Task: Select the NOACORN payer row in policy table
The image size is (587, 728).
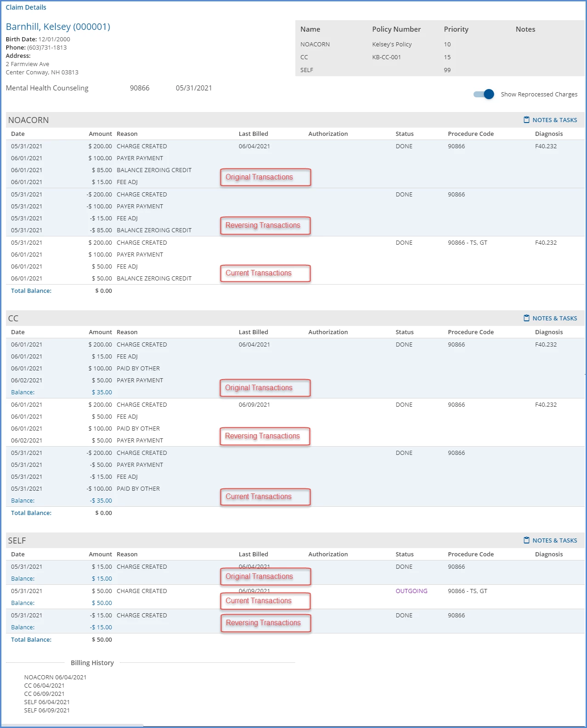Action: tap(440, 44)
